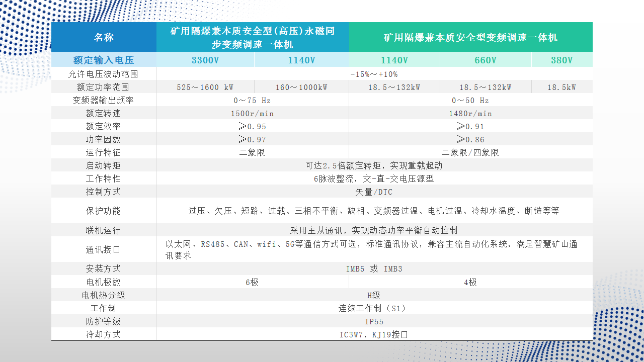
Task: Click the 电机极数 row label
Action: [x=103, y=282]
